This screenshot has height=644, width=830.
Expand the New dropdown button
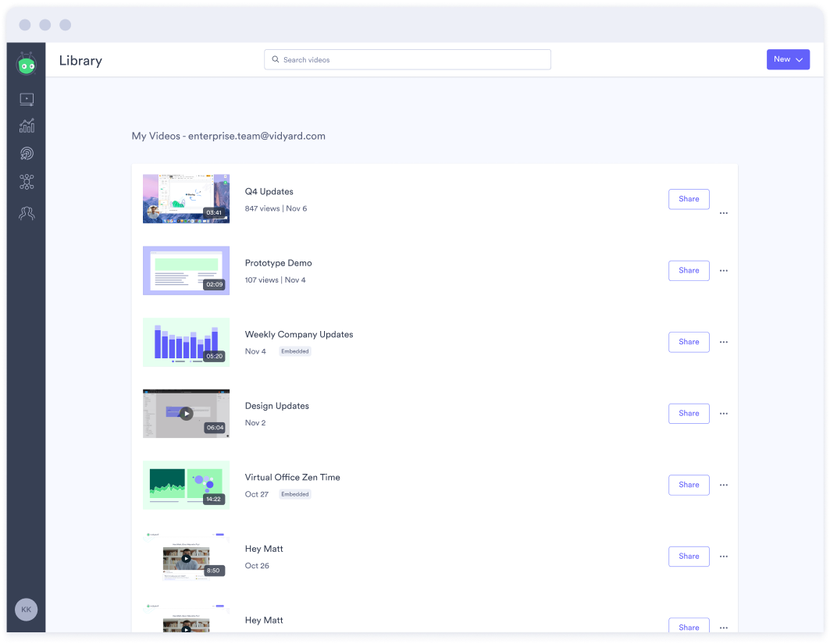tap(788, 59)
